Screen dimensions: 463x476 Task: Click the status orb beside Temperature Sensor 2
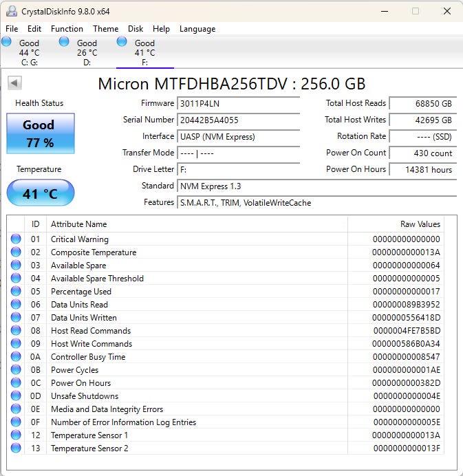16,448
